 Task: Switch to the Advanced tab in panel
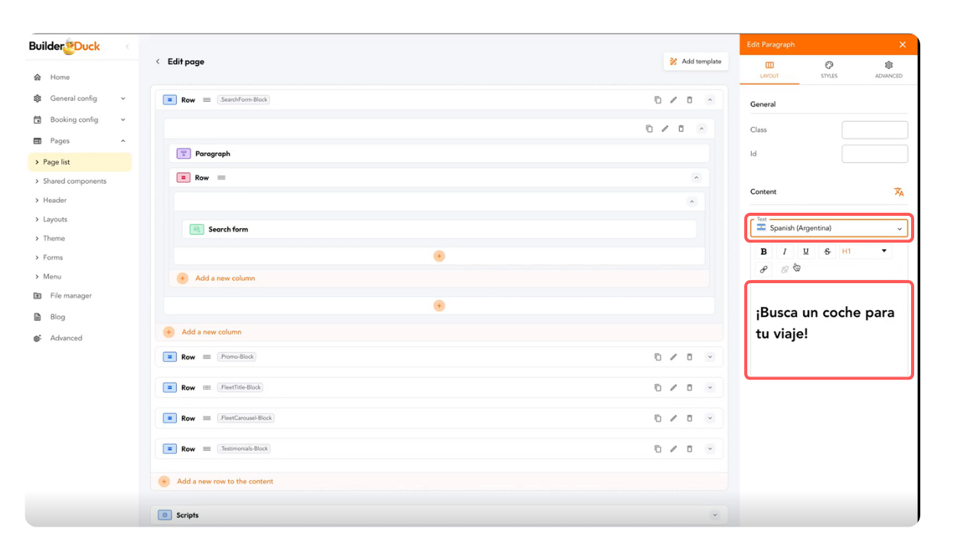pyautogui.click(x=888, y=70)
